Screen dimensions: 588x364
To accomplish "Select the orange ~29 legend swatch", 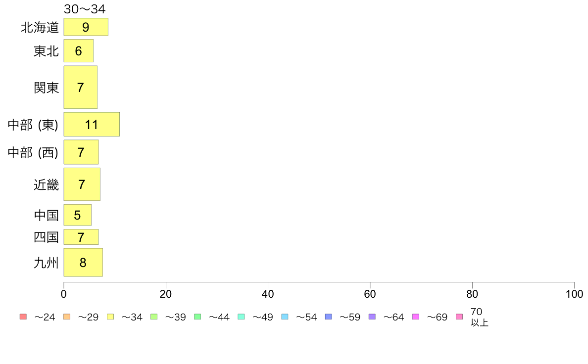I will [x=67, y=317].
